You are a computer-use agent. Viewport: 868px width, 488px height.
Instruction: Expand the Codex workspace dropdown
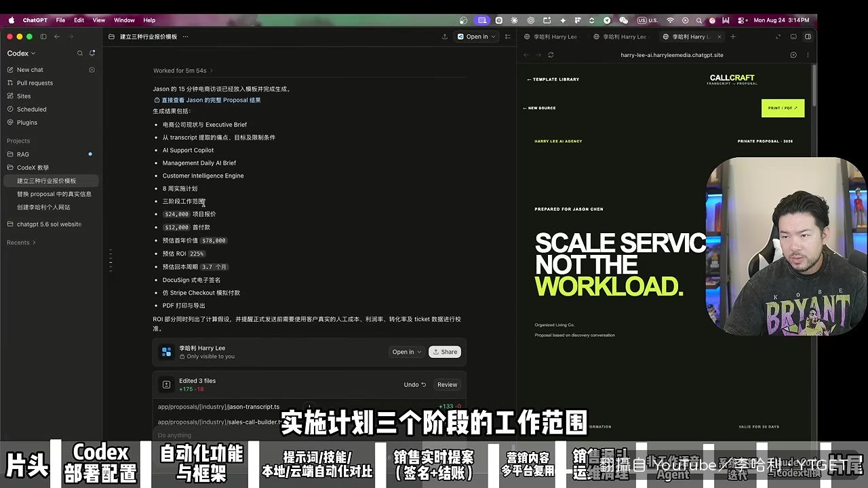[21, 53]
